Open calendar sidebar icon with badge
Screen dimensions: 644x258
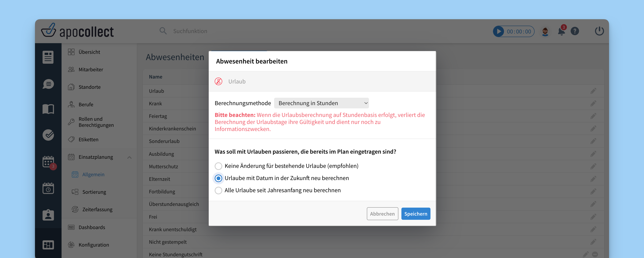point(48,162)
